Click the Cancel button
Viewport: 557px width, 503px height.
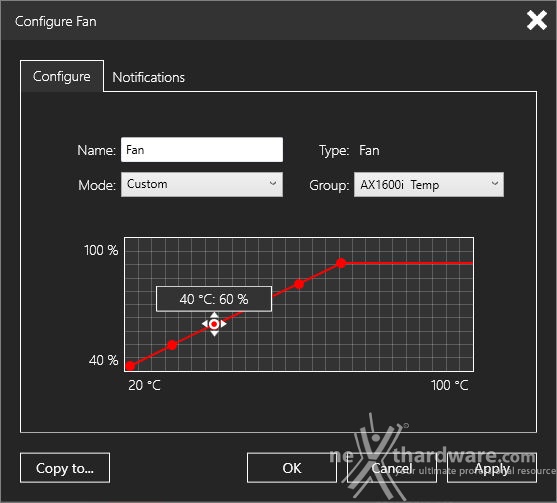pos(392,468)
